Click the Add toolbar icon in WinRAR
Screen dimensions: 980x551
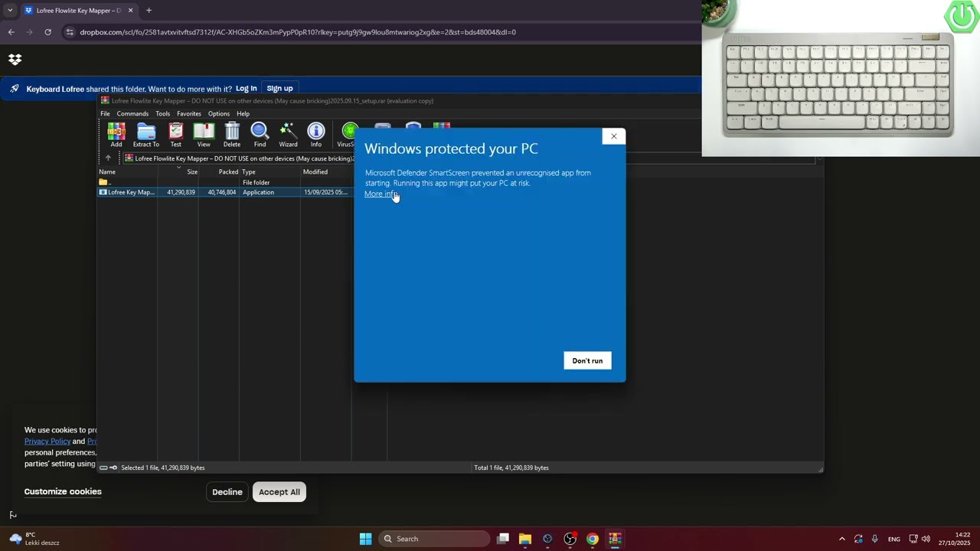pyautogui.click(x=116, y=135)
